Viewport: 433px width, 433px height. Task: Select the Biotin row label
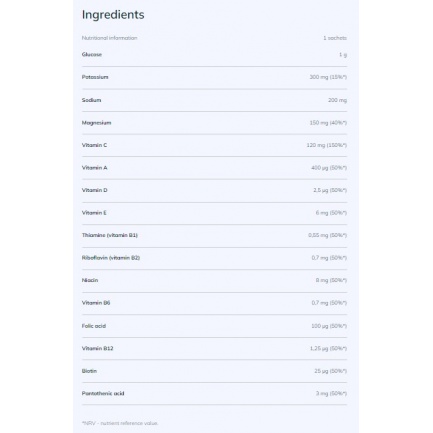pyautogui.click(x=89, y=371)
